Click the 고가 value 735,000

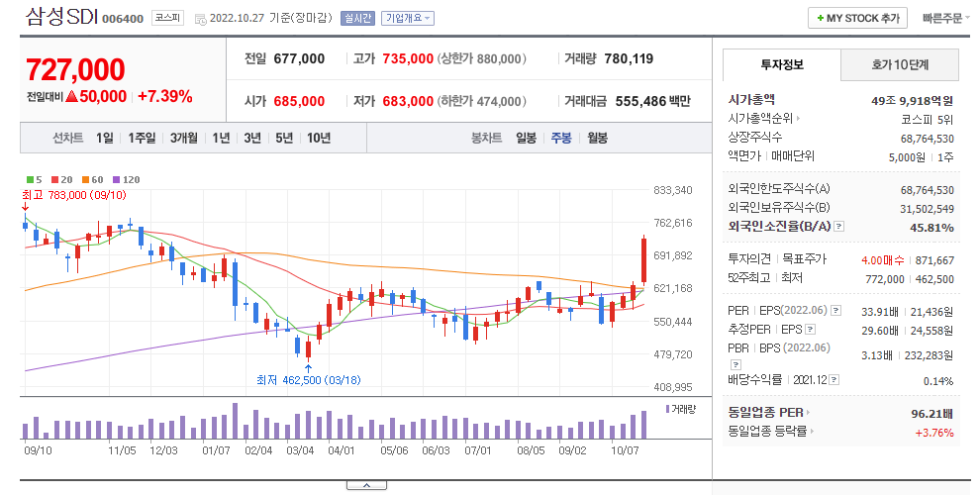408,58
